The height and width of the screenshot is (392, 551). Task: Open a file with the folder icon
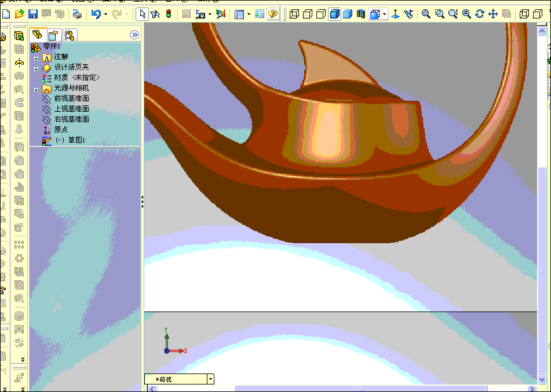pyautogui.click(x=19, y=14)
